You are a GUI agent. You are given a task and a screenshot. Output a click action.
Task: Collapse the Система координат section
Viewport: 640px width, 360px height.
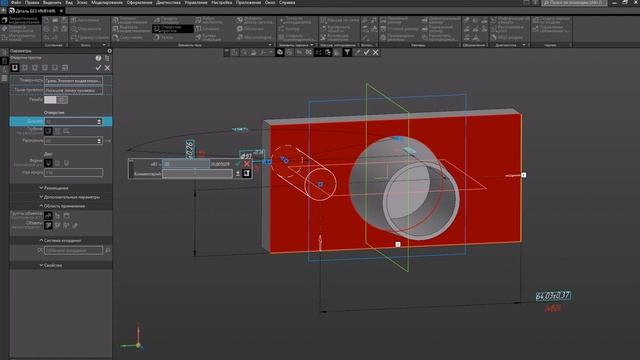click(61, 240)
